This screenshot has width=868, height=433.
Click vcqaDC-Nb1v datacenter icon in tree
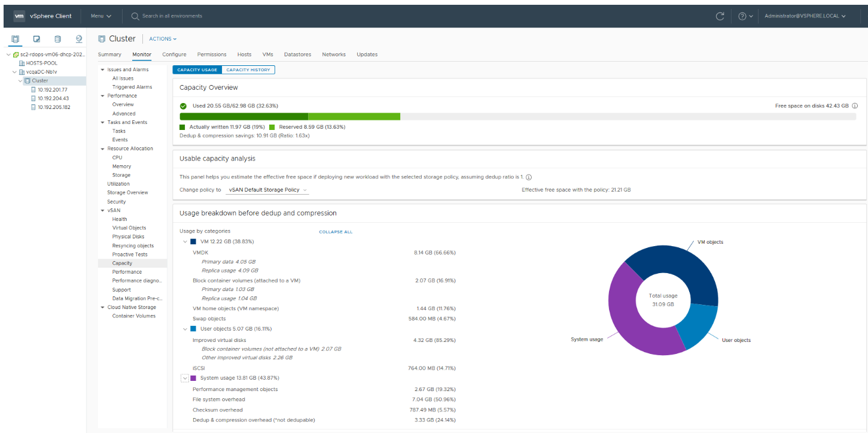(x=22, y=72)
